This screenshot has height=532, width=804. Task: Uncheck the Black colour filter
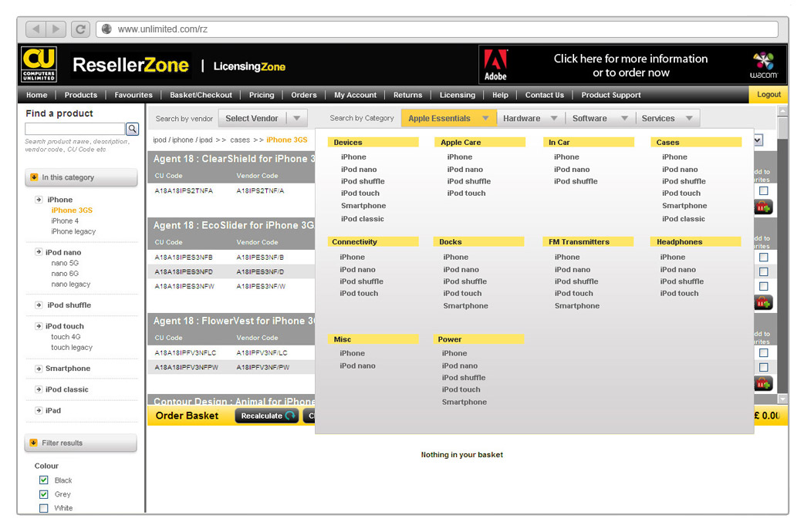click(x=43, y=480)
